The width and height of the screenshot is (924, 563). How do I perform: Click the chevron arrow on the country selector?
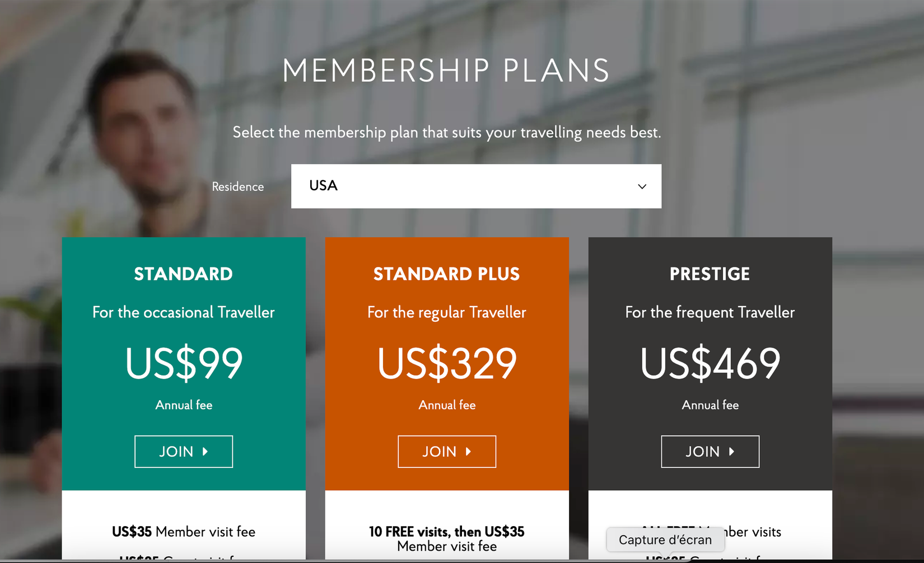pyautogui.click(x=642, y=186)
